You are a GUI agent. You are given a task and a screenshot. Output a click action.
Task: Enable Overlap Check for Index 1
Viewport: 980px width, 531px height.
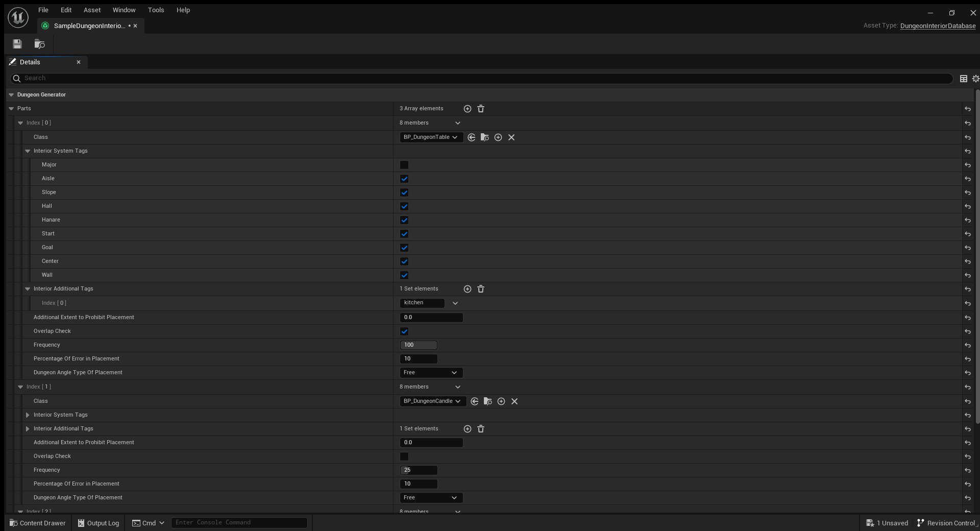tap(404, 456)
